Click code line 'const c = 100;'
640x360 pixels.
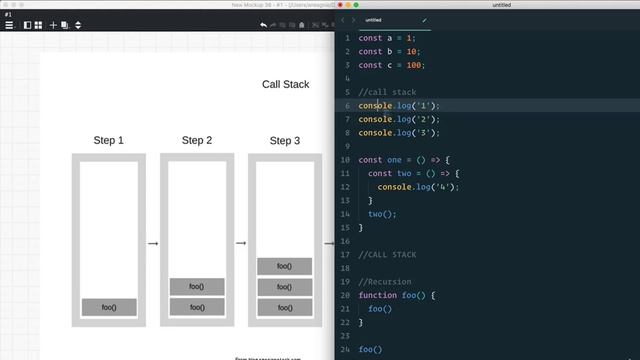click(392, 65)
